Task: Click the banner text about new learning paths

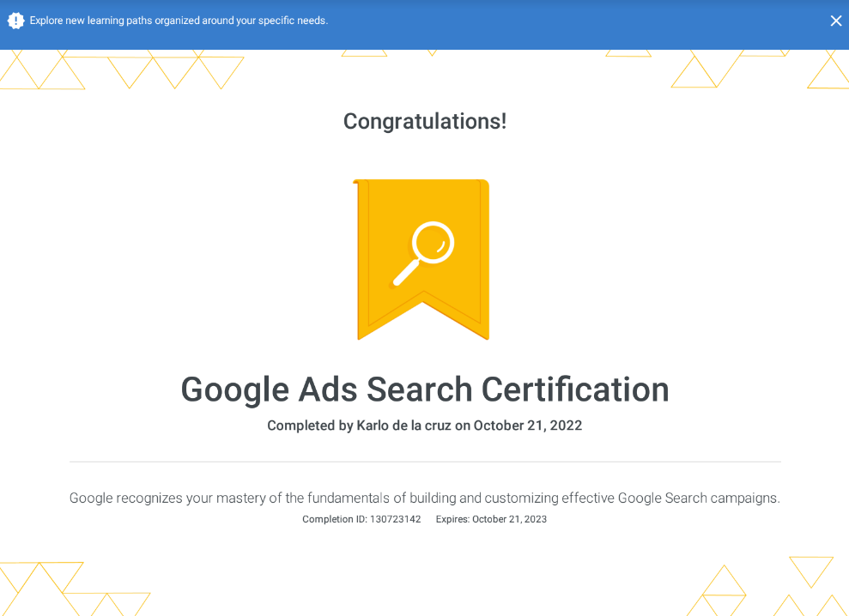Action: 179,21
